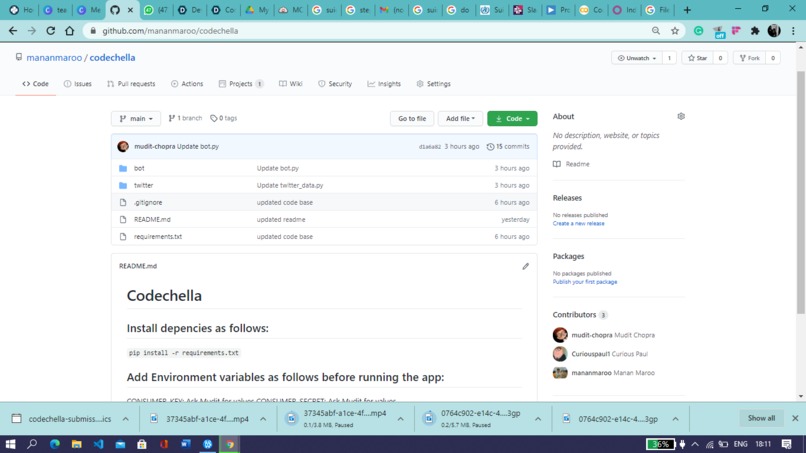Open the Chrome profile avatar

pos(774,31)
